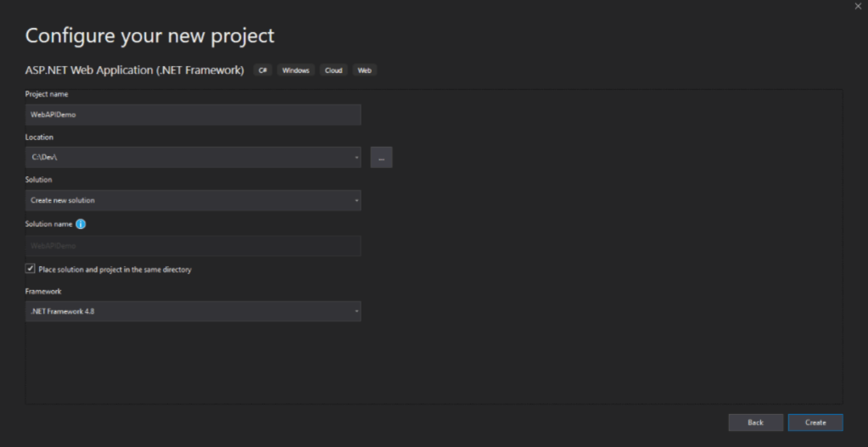Viewport: 868px width, 447px height.
Task: Open the 'Create new solution' dropdown
Action: coord(193,200)
